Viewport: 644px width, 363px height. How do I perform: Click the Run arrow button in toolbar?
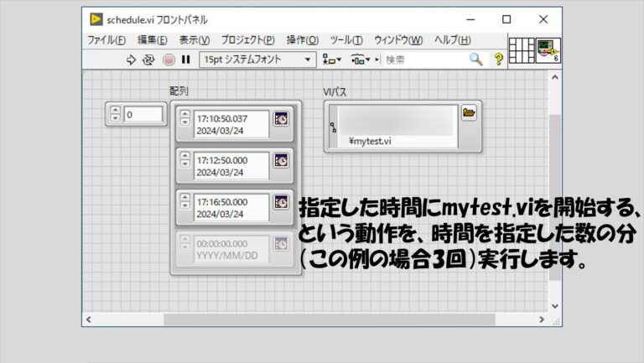pos(131,60)
